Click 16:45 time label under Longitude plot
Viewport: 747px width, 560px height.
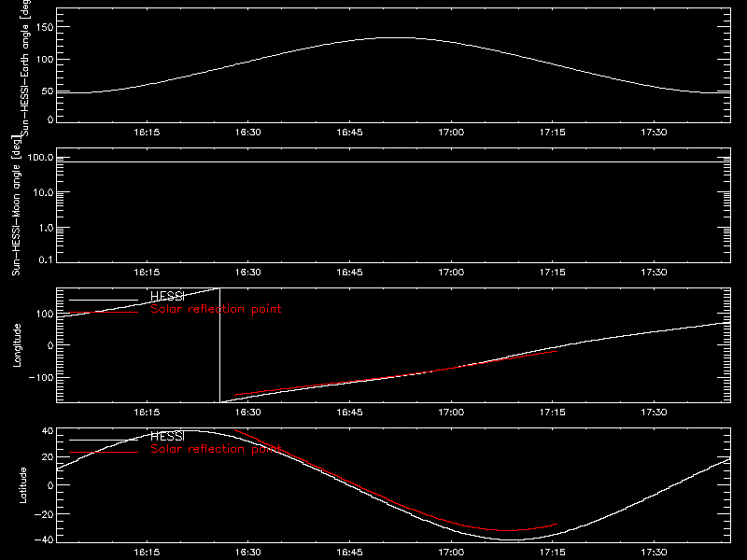pos(349,413)
